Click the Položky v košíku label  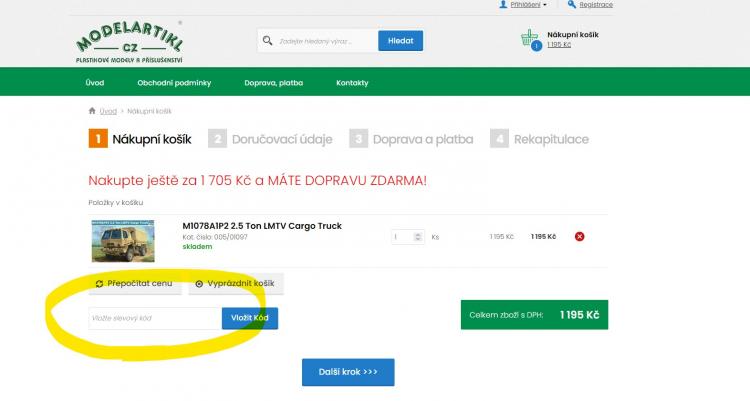116,202
